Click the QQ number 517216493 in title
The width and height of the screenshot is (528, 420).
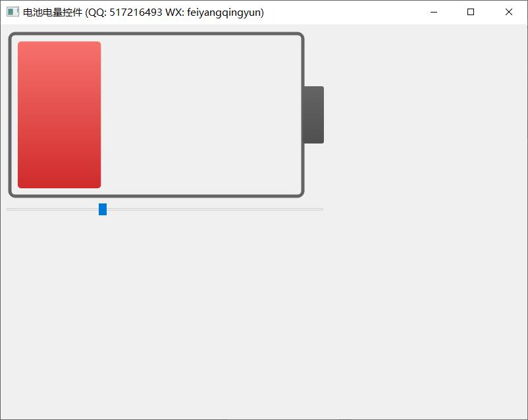point(136,12)
